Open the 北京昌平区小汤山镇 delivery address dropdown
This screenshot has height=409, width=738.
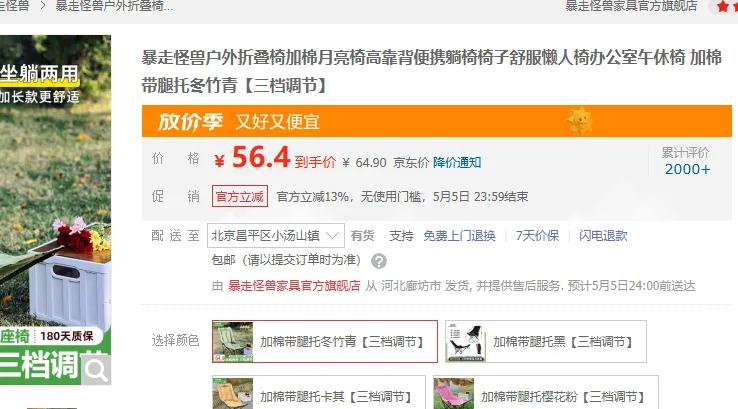276,235
